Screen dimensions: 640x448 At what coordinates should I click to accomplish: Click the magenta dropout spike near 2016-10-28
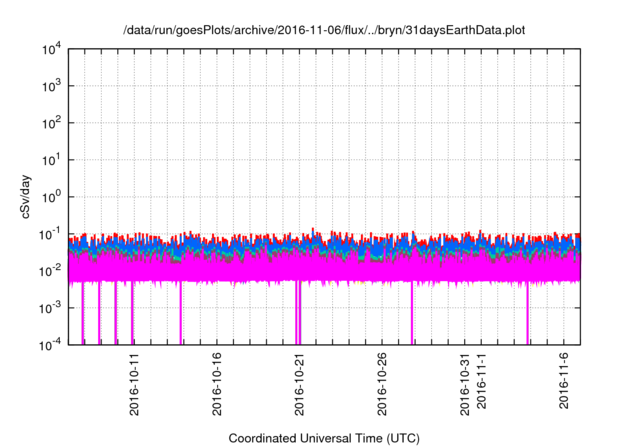pyautogui.click(x=412, y=313)
